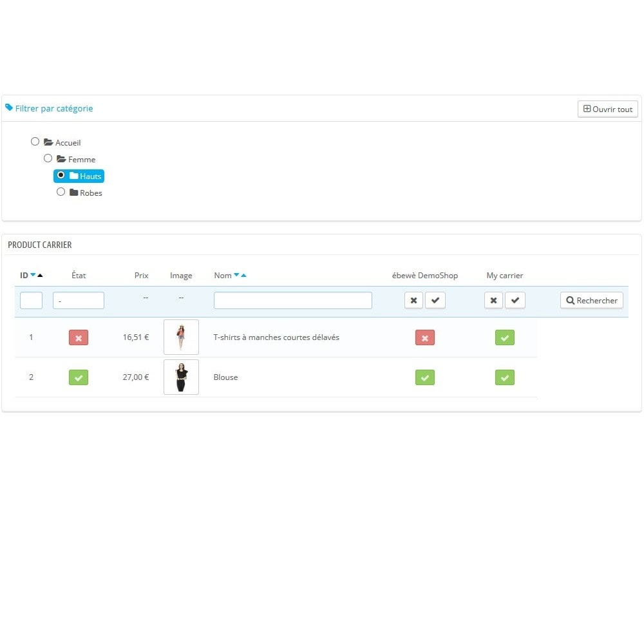Select the Robes category radio button
644x644 pixels.
(x=61, y=192)
